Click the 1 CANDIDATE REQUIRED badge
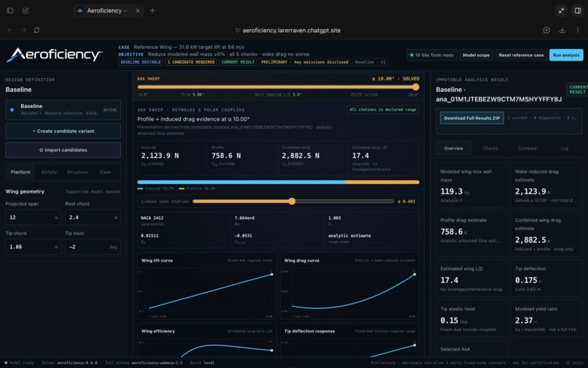 [191, 62]
